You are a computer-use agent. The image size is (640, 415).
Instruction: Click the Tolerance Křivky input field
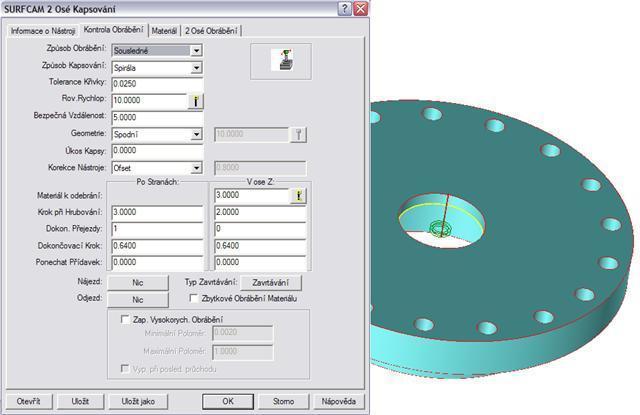pos(158,84)
